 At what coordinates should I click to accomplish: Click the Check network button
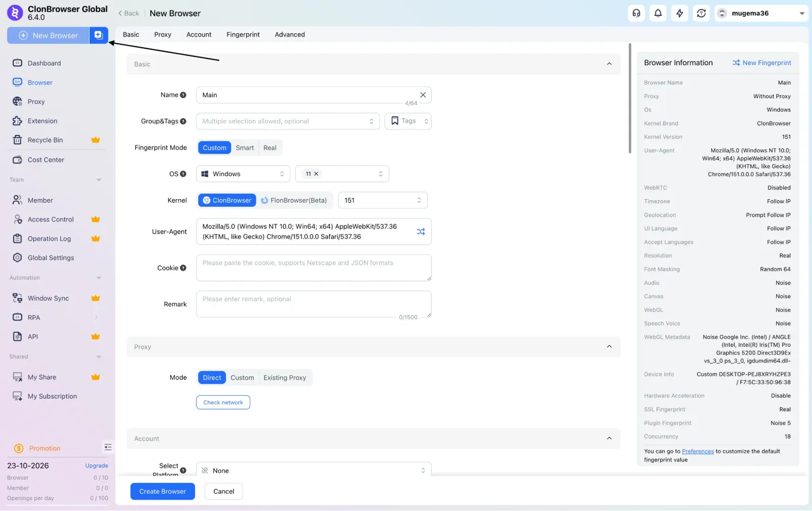(x=223, y=402)
